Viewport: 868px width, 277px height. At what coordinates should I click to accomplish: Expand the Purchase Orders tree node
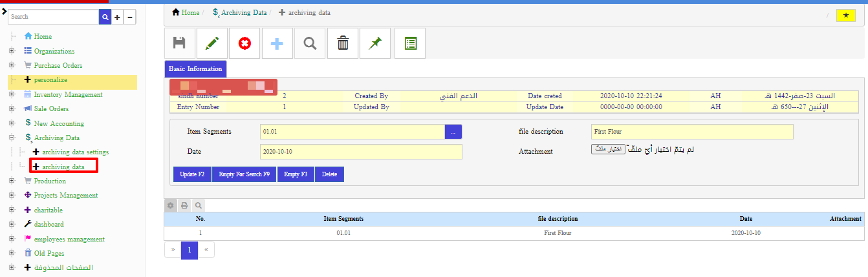(12, 65)
